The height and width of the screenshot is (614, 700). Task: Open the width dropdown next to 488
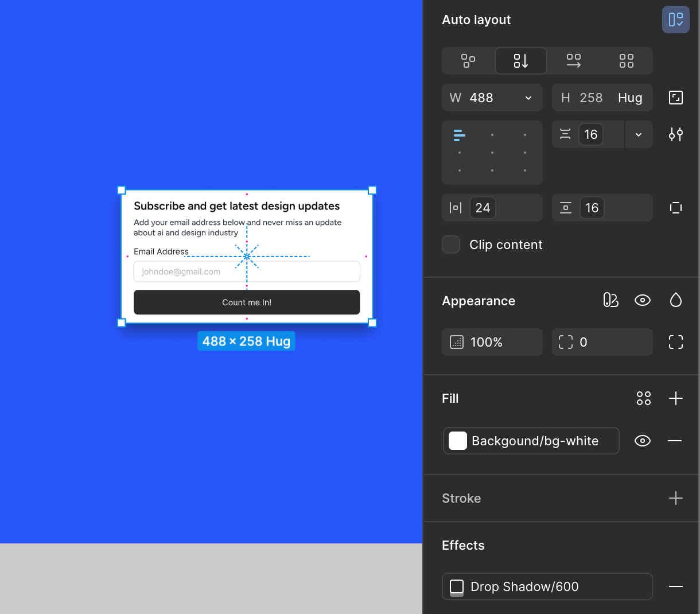528,98
